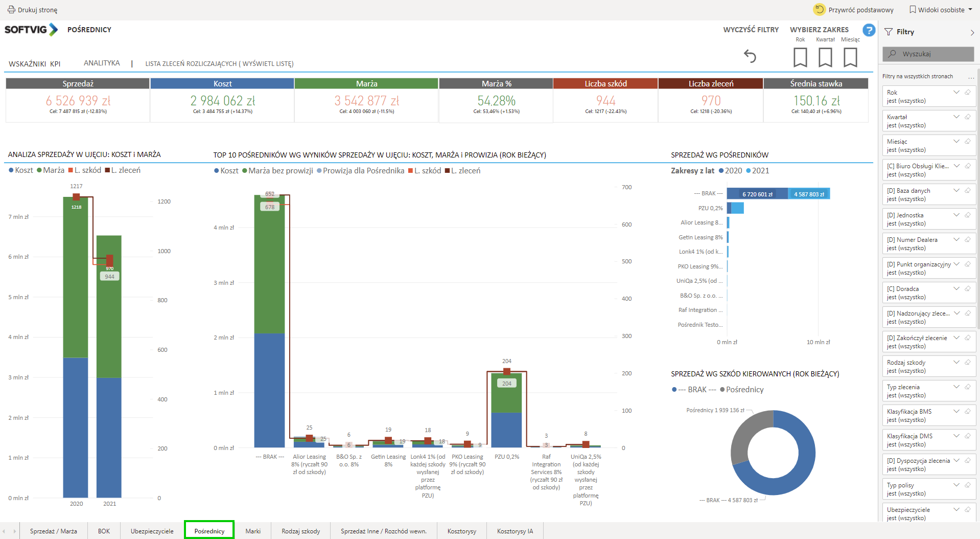Image resolution: width=980 pixels, height=539 pixels.
Task: Expand the Kwartał filter dropdown
Action: [x=956, y=117]
